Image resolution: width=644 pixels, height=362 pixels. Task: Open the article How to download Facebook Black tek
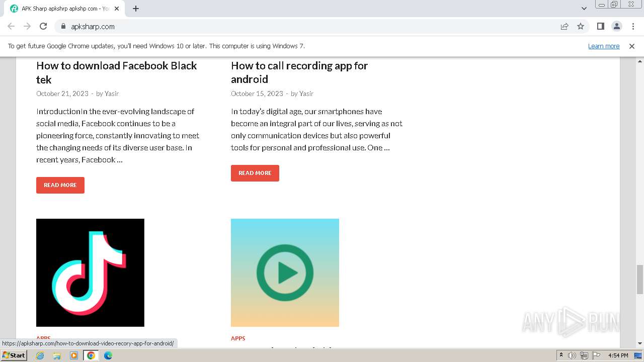pos(116,72)
